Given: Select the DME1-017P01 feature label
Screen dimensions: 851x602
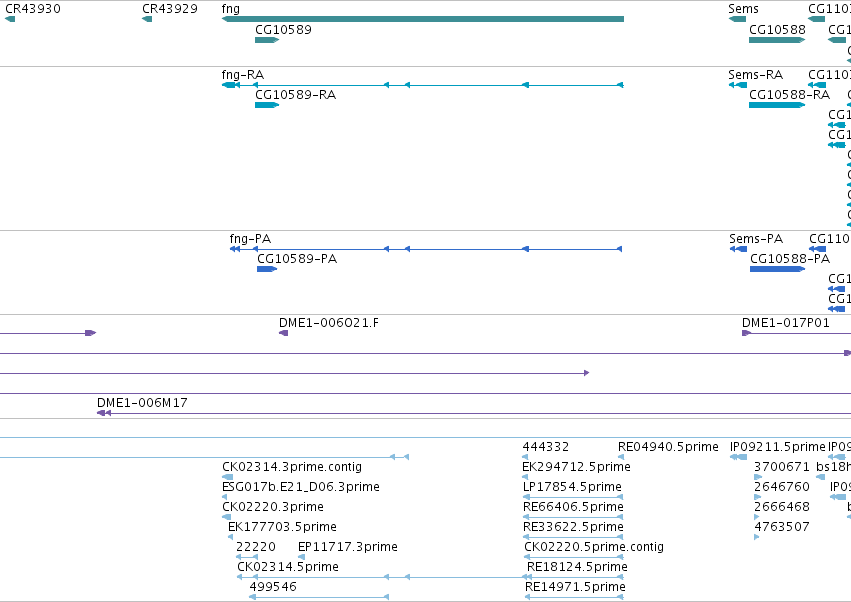Looking at the screenshot, I should click(785, 322).
